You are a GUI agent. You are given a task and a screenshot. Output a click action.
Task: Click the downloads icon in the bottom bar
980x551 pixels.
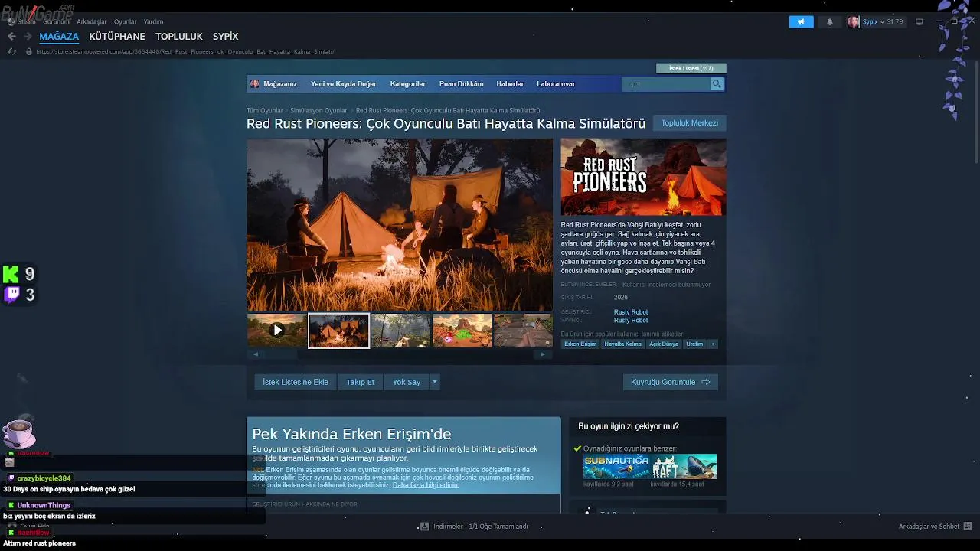coord(424,527)
